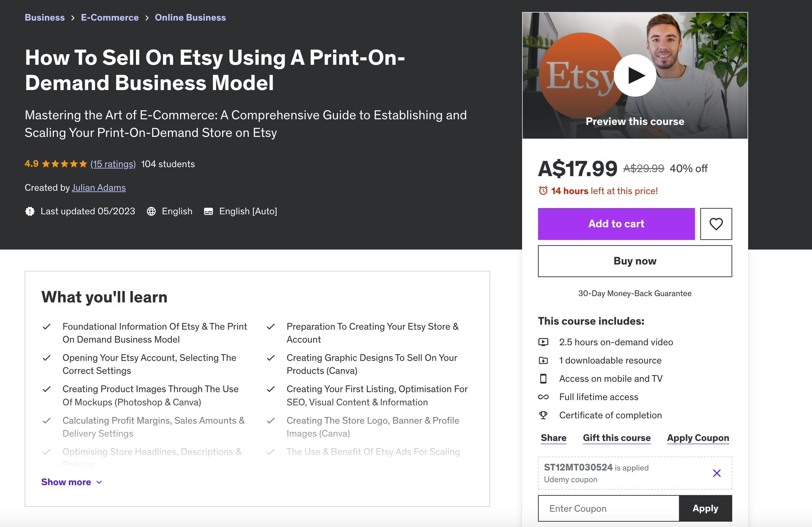Click the on-demand video icon
The image size is (812, 527).
tap(543, 342)
